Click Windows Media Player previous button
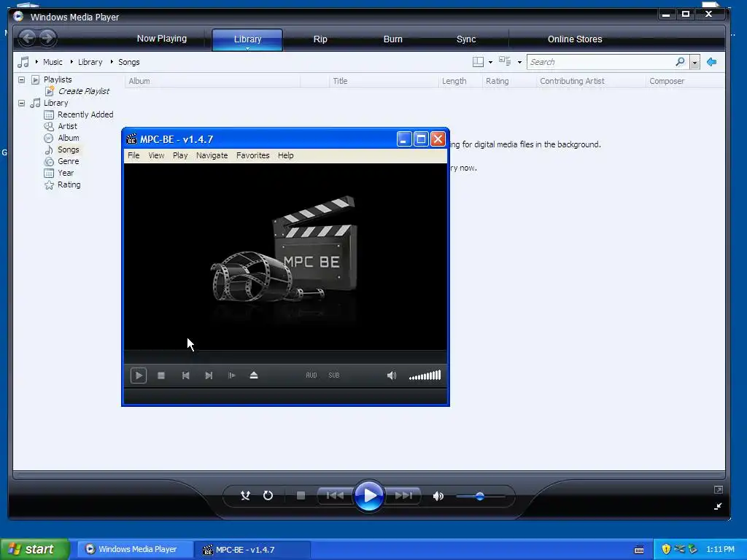Viewport: 747px width, 560px height. pyautogui.click(x=335, y=496)
